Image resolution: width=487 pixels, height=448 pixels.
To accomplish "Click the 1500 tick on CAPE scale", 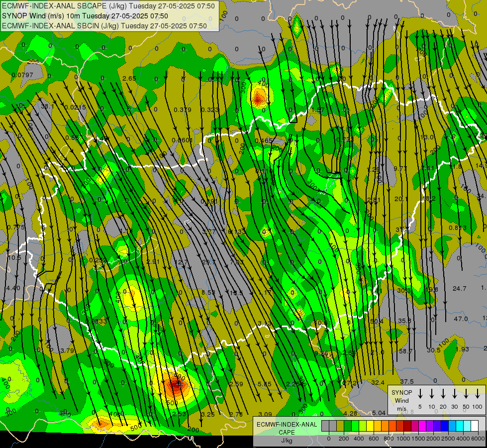I will [x=418, y=439].
